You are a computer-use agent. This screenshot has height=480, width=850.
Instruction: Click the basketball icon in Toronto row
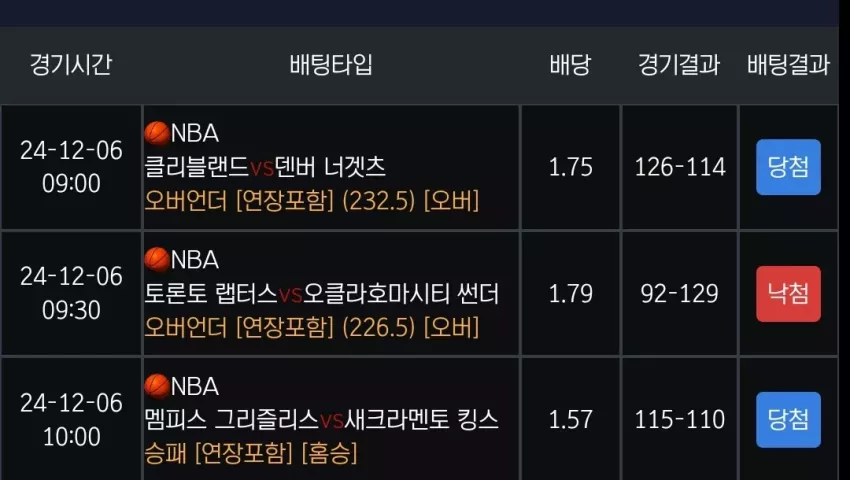157,259
